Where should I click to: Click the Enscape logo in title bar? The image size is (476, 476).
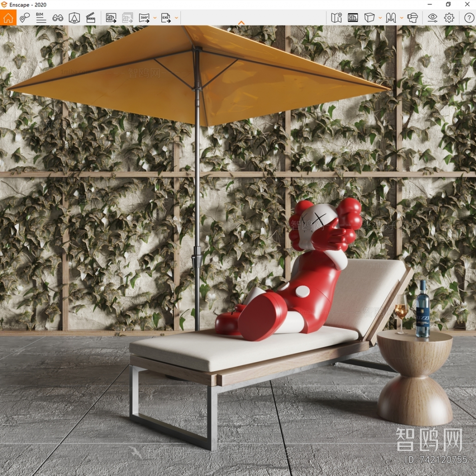(4, 4)
